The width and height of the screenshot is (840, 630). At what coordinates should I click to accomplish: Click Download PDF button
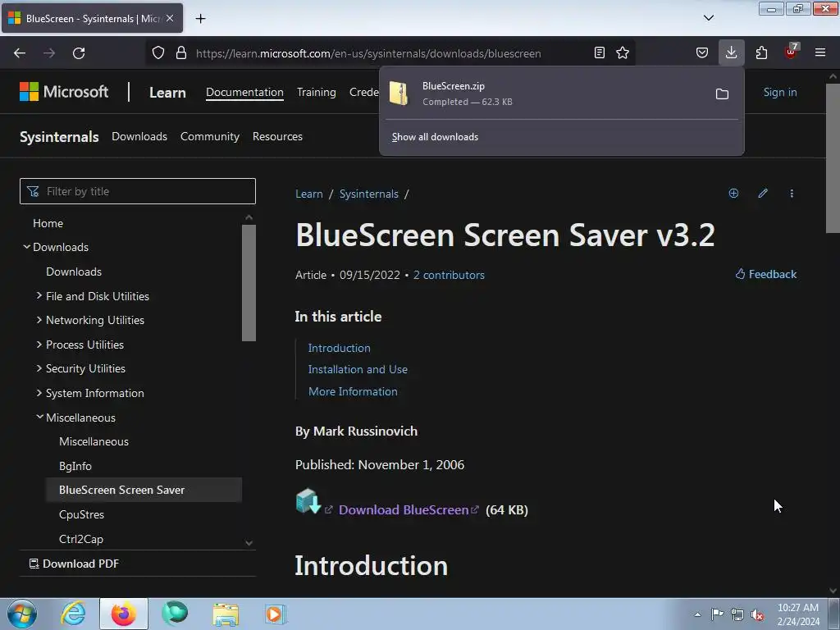click(x=74, y=564)
